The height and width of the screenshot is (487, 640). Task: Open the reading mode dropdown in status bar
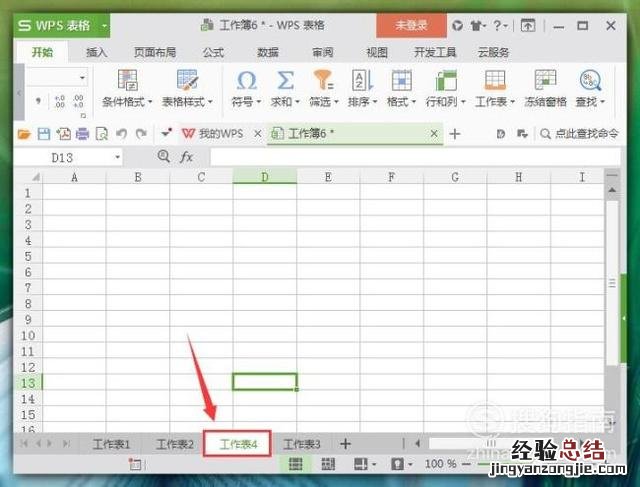pos(374,465)
